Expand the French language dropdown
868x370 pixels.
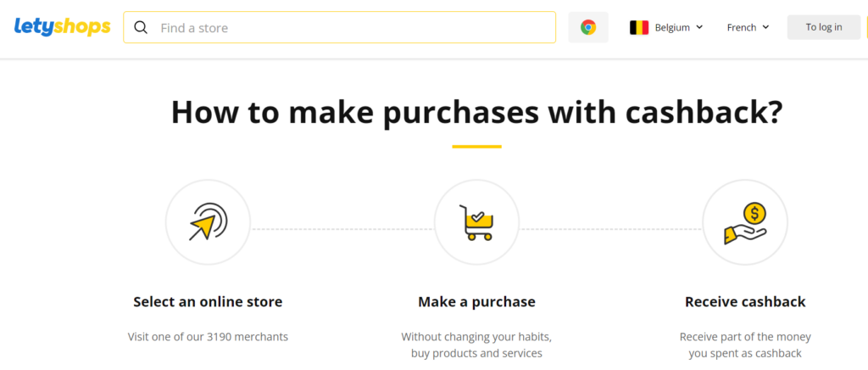(x=748, y=27)
